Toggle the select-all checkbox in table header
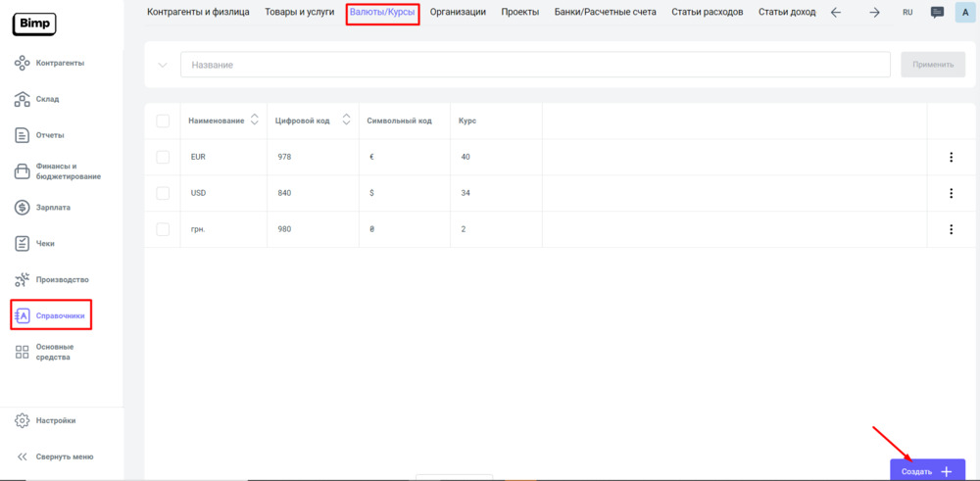Image resolution: width=980 pixels, height=481 pixels. [x=163, y=120]
